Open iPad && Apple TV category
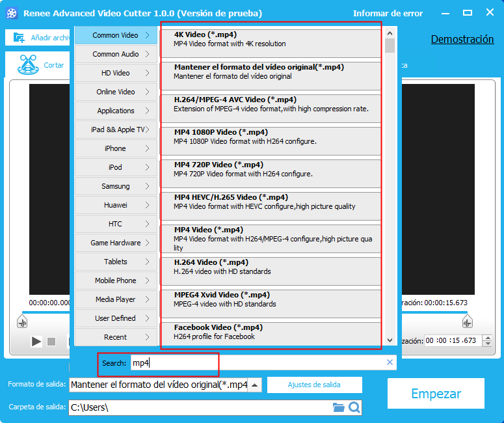This screenshot has width=504, height=423. click(x=116, y=130)
